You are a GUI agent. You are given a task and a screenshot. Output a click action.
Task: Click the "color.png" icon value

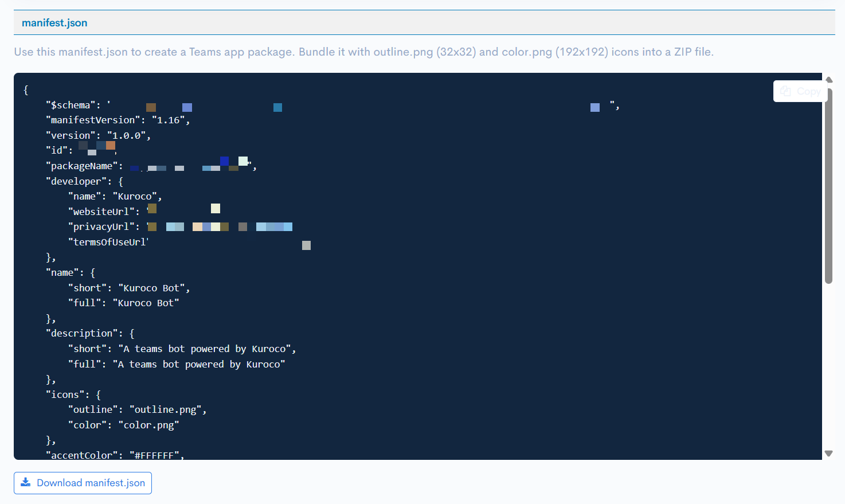[x=149, y=425]
